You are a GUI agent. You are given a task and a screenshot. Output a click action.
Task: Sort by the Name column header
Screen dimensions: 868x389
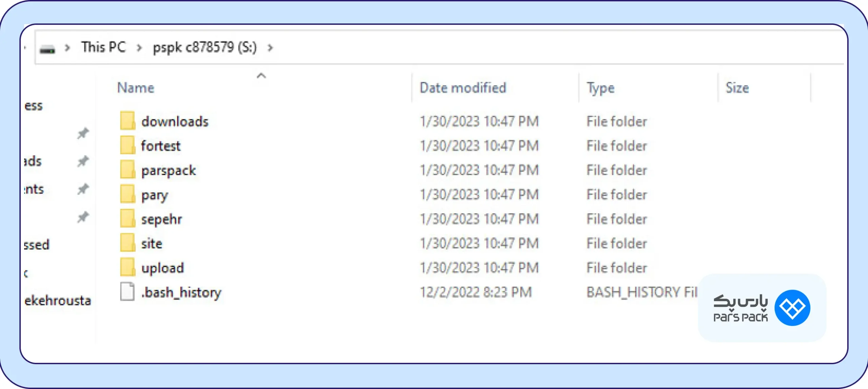tap(136, 88)
